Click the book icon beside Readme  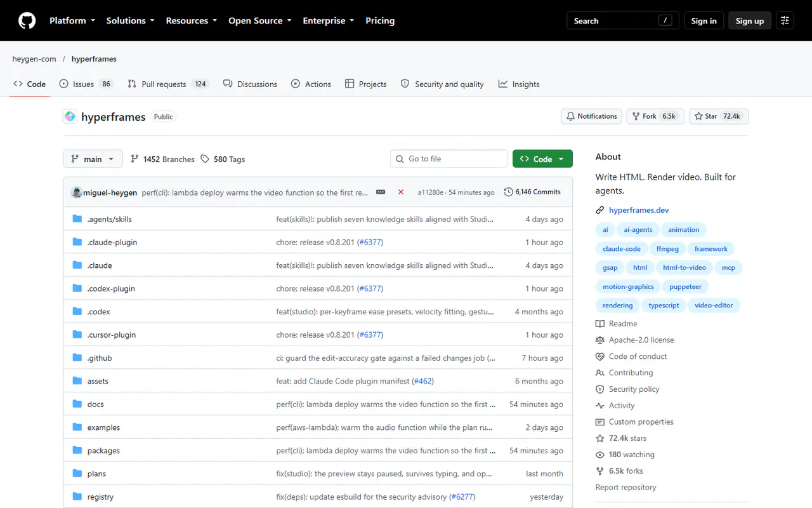[x=600, y=324]
